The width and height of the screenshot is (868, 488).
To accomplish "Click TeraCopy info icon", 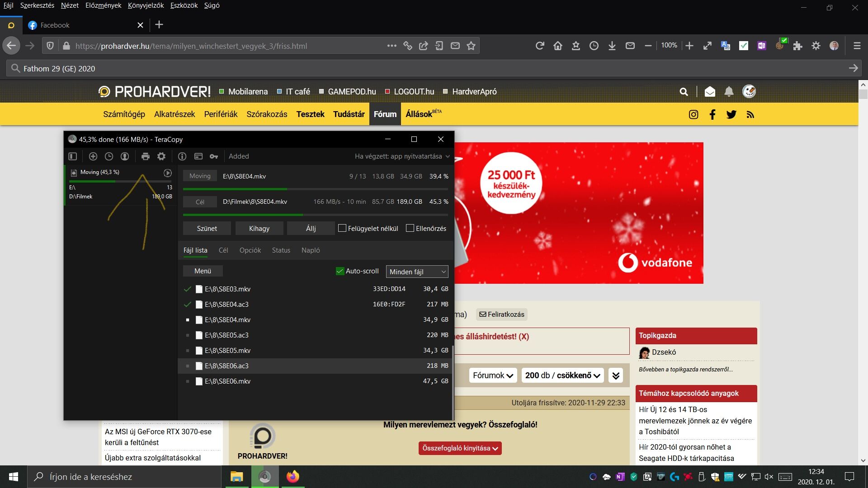I will click(x=182, y=156).
